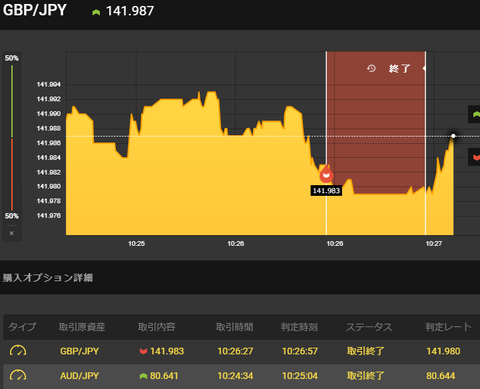
Task: Click the small arrow at the red zone's edge
Action: point(424,68)
